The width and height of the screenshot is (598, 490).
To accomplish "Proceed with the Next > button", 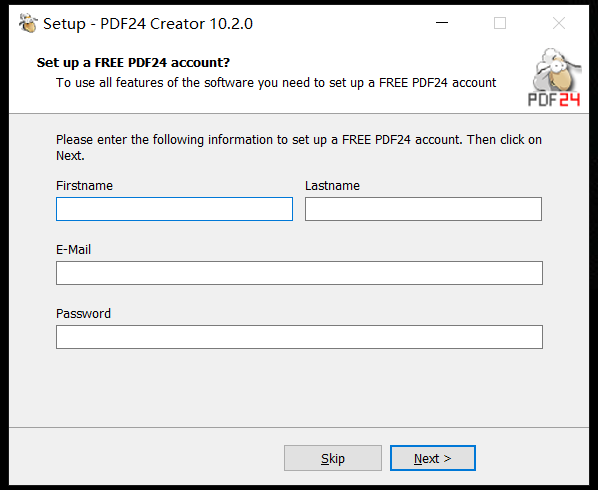I will (x=433, y=458).
